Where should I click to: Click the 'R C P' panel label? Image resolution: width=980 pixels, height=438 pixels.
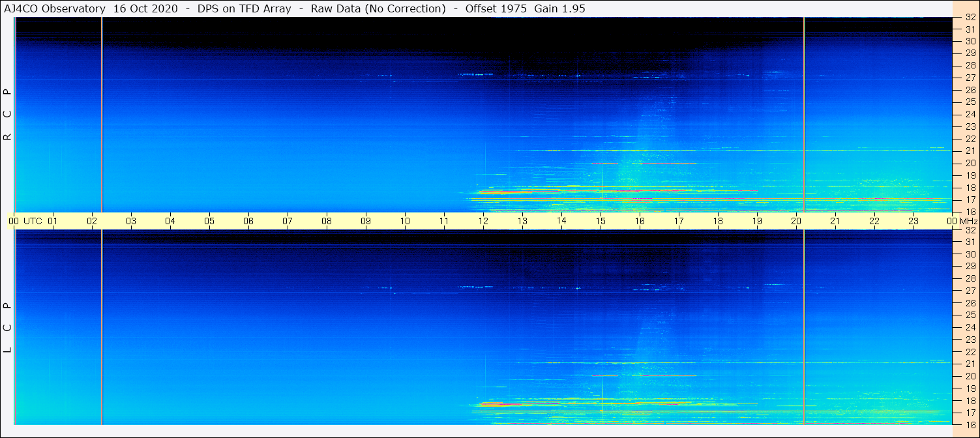[8, 115]
